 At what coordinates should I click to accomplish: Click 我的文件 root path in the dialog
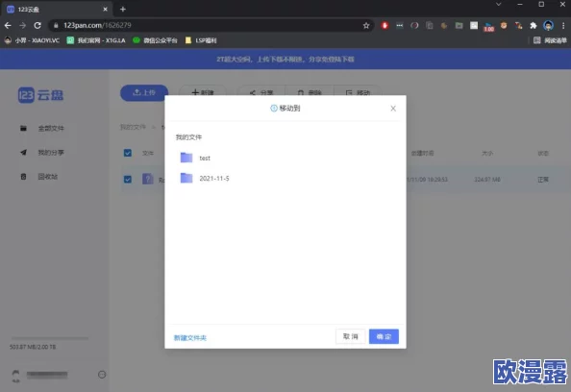(188, 137)
